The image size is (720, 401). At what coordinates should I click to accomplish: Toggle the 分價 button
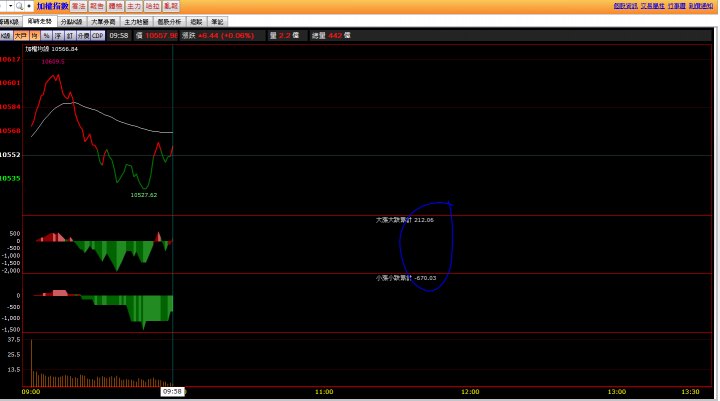83,35
